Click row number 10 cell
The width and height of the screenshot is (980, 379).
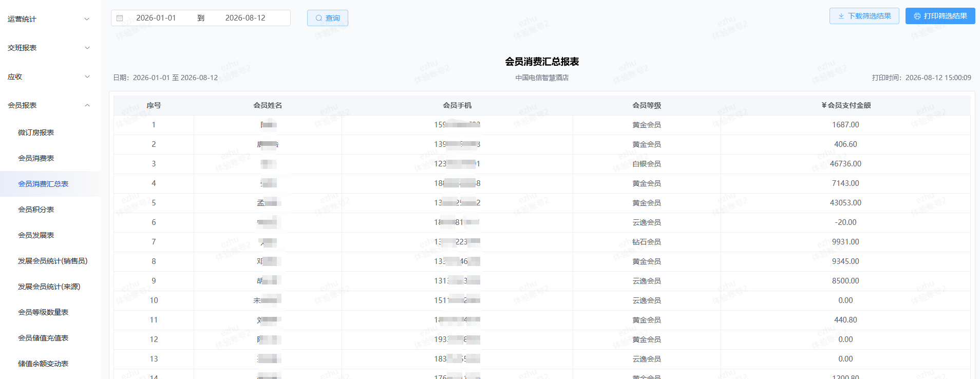pos(154,300)
